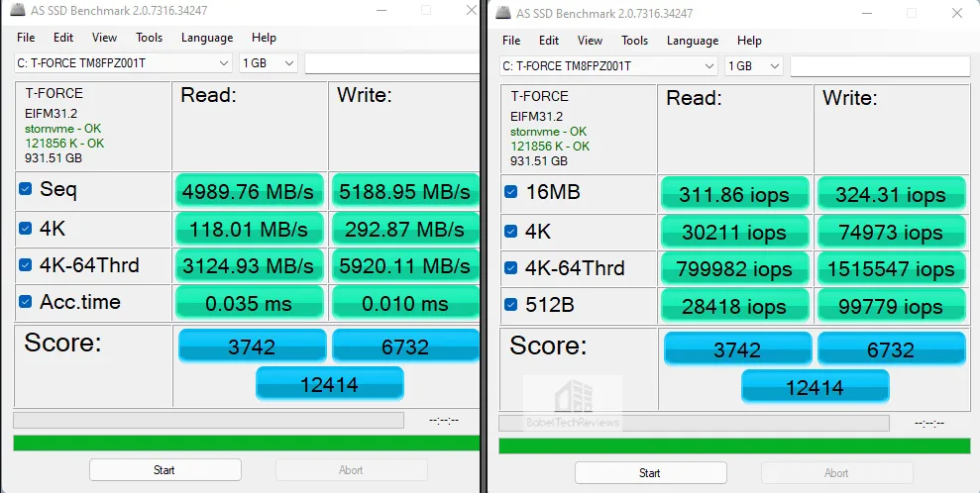Click the 4K write result 292.87 MB/s
The width and height of the screenshot is (980, 493).
point(405,229)
